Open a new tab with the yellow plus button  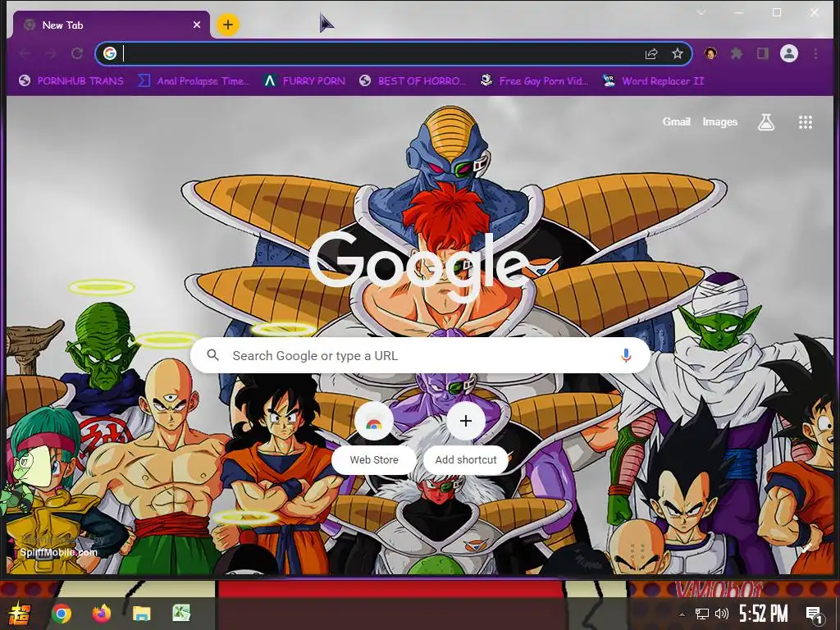228,24
